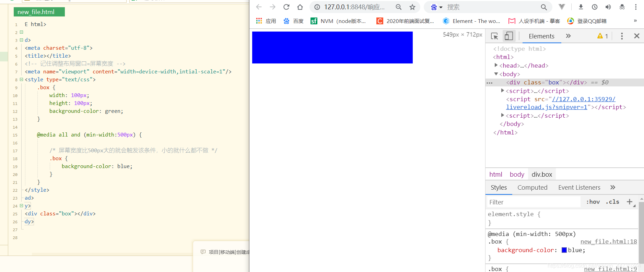Image resolution: width=644 pixels, height=272 pixels.
Task: Open the zoom magnifier in address bar
Action: pyautogui.click(x=398, y=7)
